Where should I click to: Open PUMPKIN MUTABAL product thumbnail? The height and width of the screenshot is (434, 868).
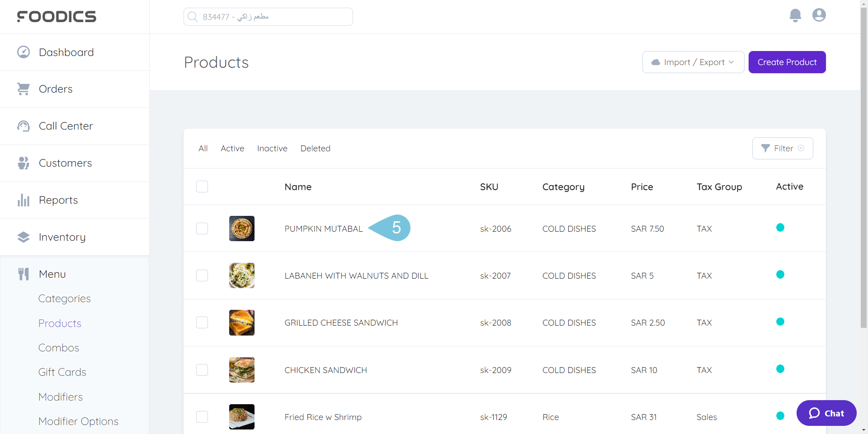click(242, 229)
